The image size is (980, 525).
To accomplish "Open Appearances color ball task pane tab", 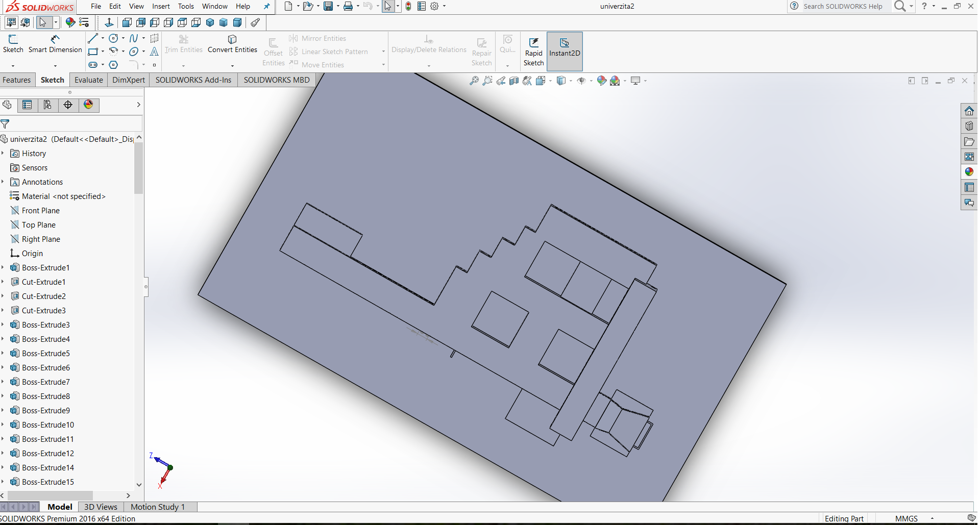I will pos(969,172).
